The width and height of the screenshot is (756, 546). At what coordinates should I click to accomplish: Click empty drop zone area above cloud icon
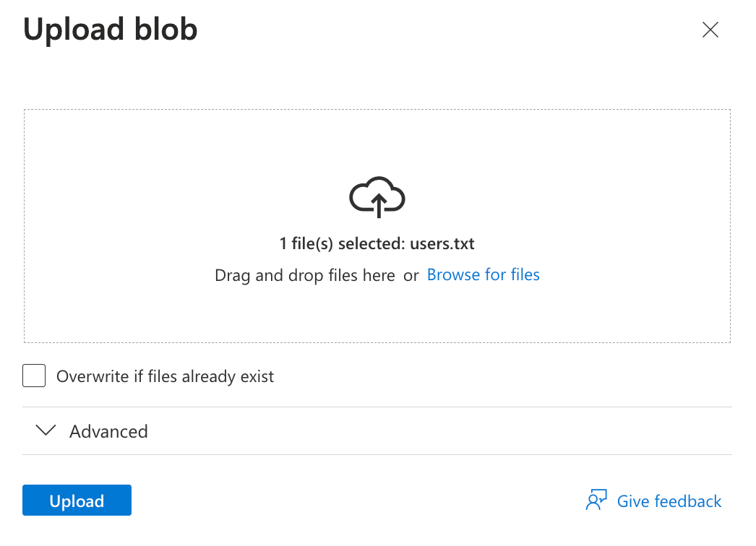pos(377,141)
